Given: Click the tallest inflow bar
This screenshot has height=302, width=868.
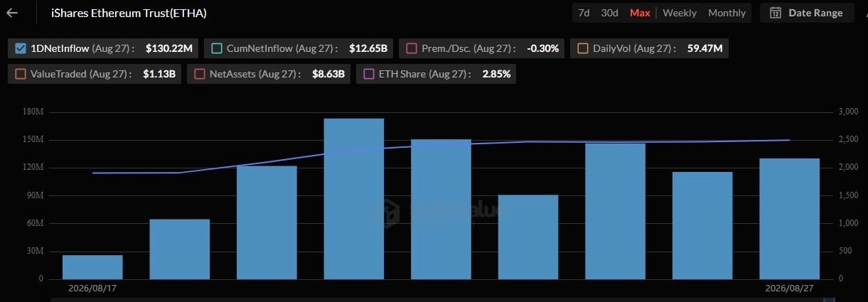Looking at the screenshot, I should (354, 198).
